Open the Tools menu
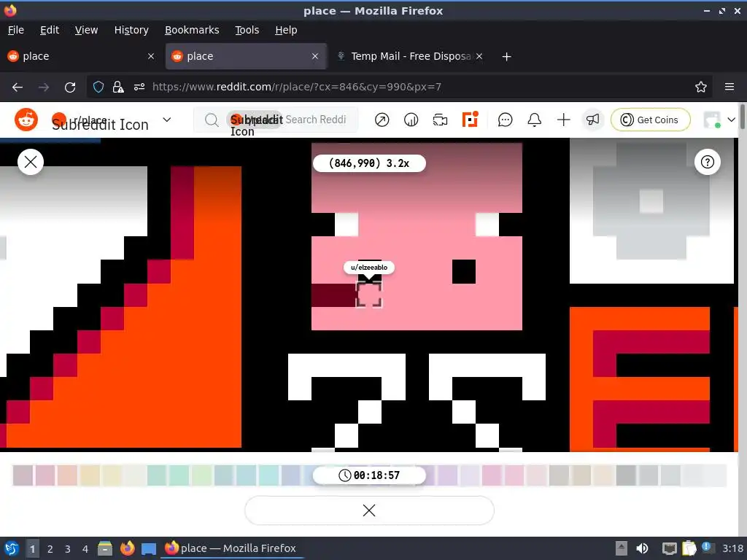The image size is (747, 560). (x=247, y=30)
